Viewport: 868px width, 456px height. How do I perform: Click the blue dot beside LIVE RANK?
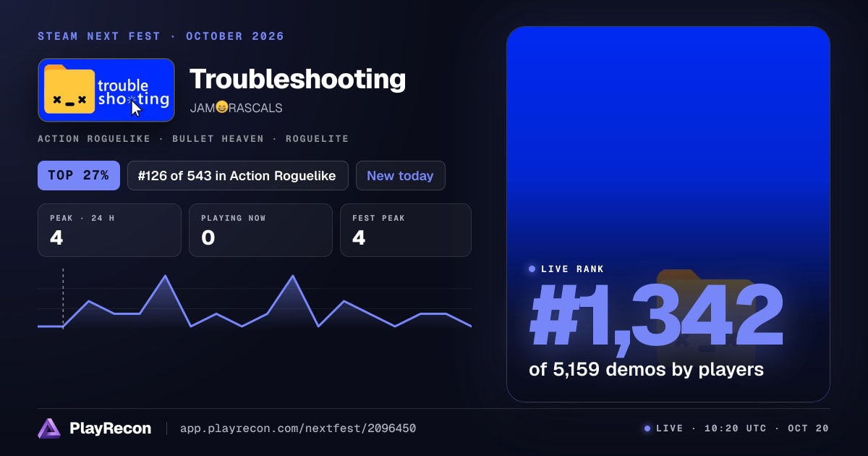point(532,269)
